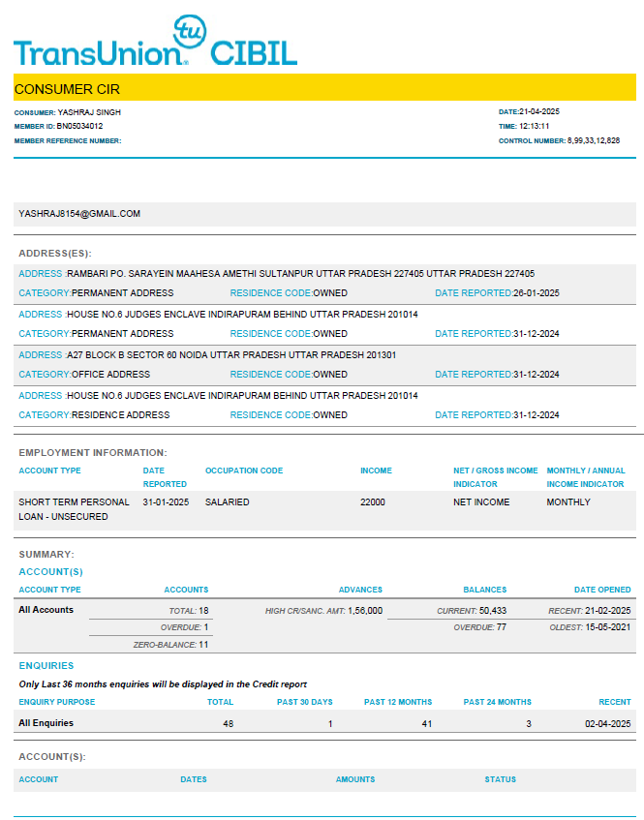Click the RESIDENCE ADDRESS category value
The width and height of the screenshot is (644, 820).
[120, 415]
